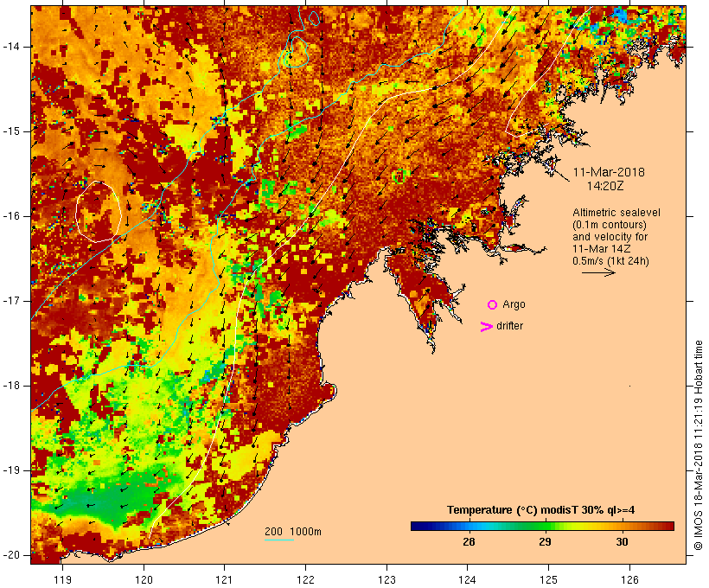This screenshot has width=709, height=588.
Task: Click the latitude label -19
Action: 11,470
